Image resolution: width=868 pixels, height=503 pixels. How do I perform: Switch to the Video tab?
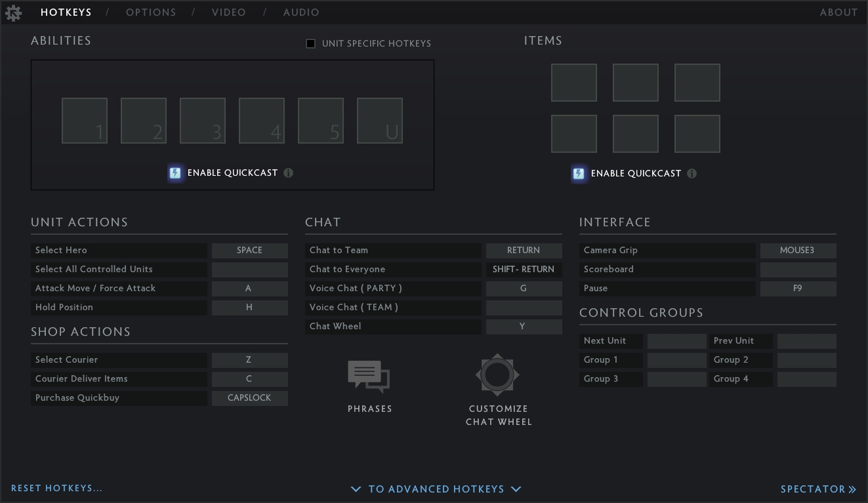point(229,12)
